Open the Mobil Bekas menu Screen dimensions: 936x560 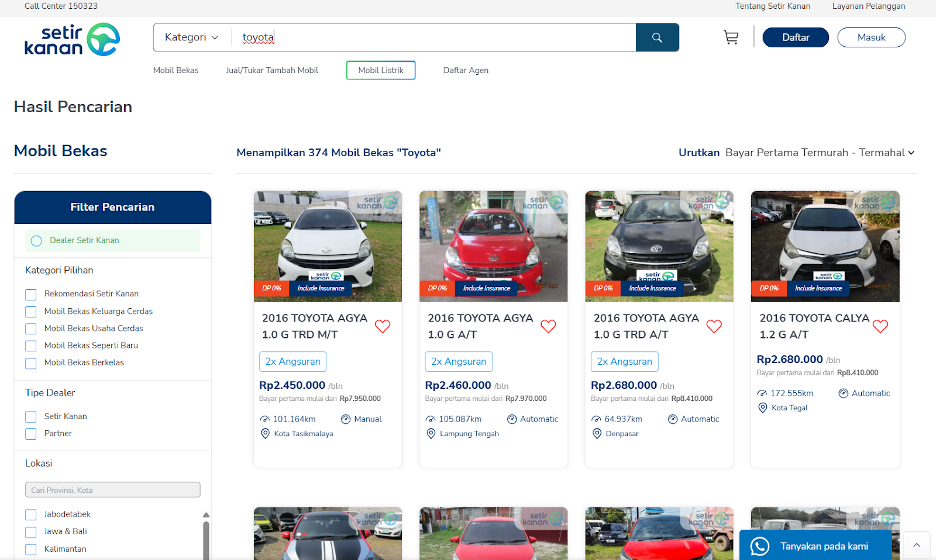[176, 70]
